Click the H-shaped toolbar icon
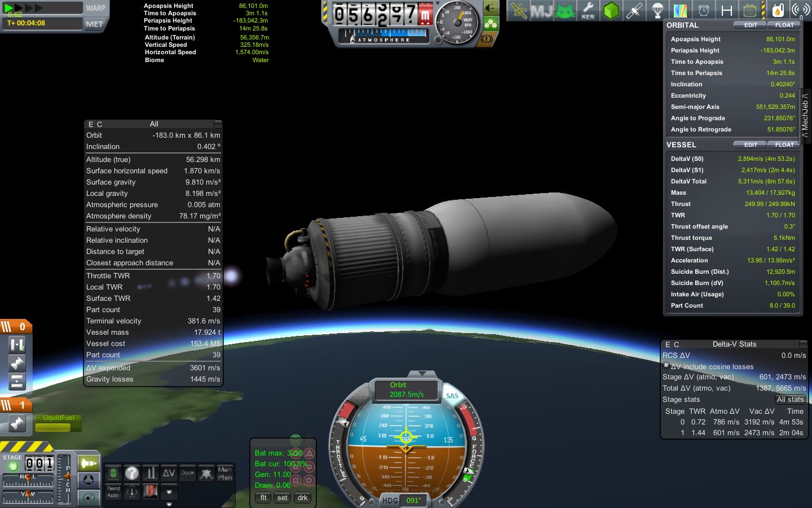The height and width of the screenshot is (508, 812). point(727,10)
